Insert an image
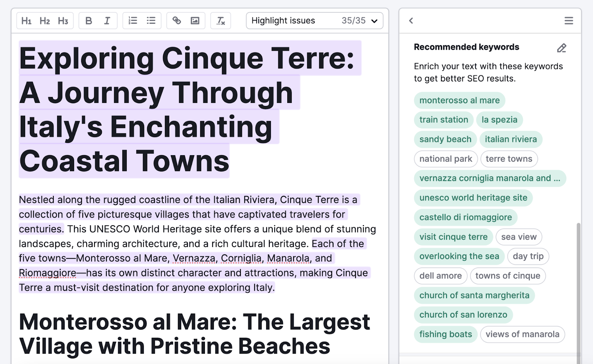 click(x=195, y=21)
